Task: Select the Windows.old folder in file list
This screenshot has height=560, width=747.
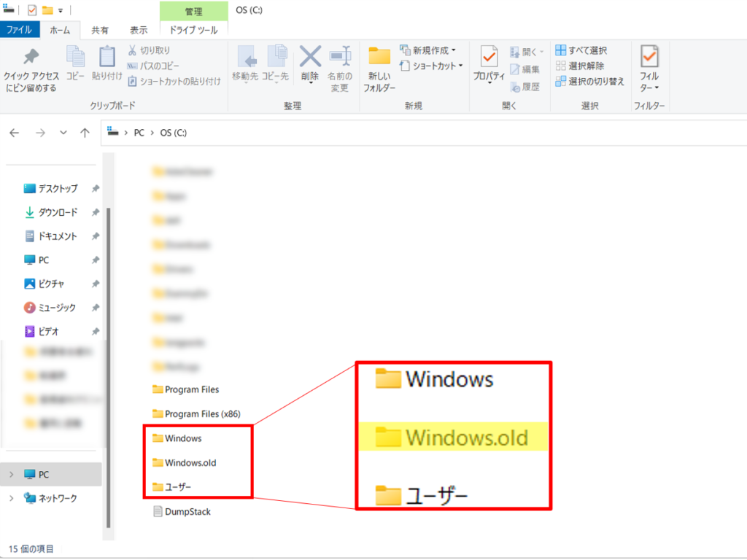Action: pyautogui.click(x=190, y=462)
